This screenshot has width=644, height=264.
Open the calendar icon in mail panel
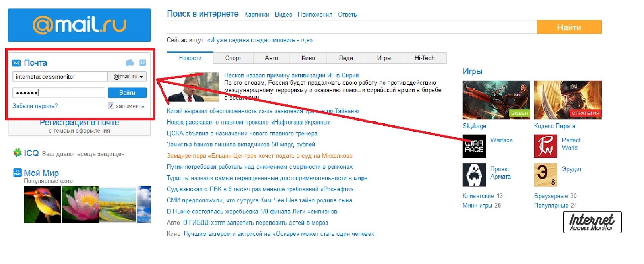coord(142,62)
